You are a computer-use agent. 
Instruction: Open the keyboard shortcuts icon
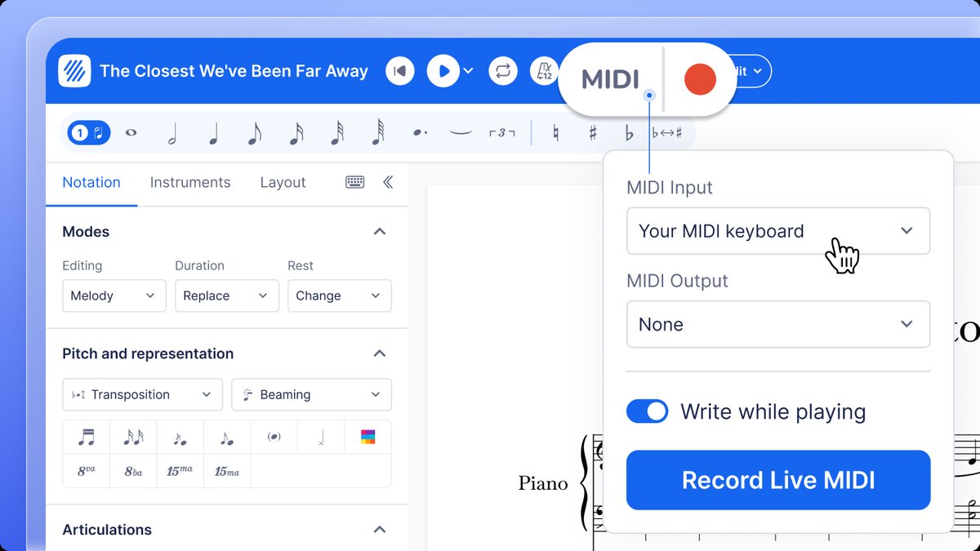[x=354, y=182]
